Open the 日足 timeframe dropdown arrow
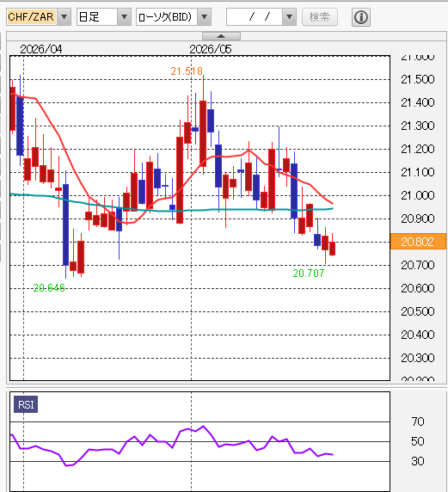The height and width of the screenshot is (492, 448). pos(124,17)
